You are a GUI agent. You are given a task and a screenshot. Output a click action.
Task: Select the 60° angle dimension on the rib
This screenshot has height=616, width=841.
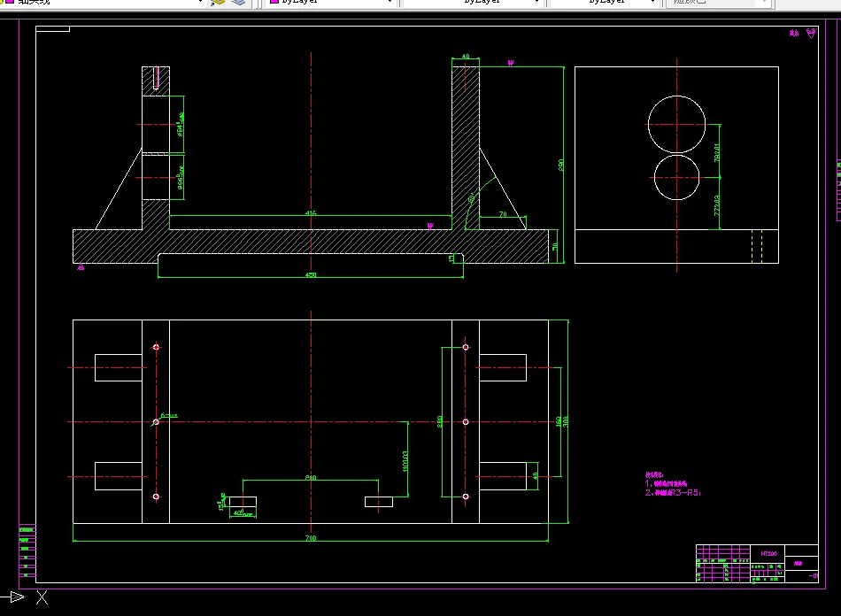point(472,198)
